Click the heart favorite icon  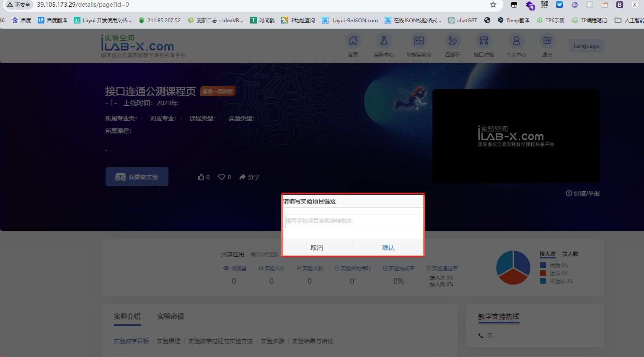[x=222, y=177]
